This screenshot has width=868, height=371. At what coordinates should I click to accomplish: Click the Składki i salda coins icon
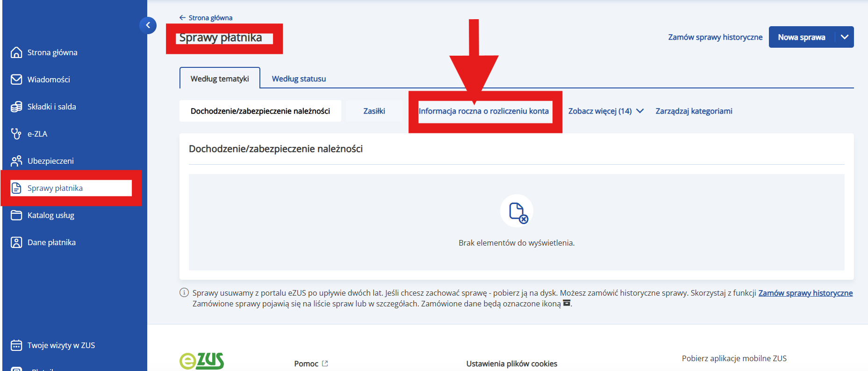16,107
